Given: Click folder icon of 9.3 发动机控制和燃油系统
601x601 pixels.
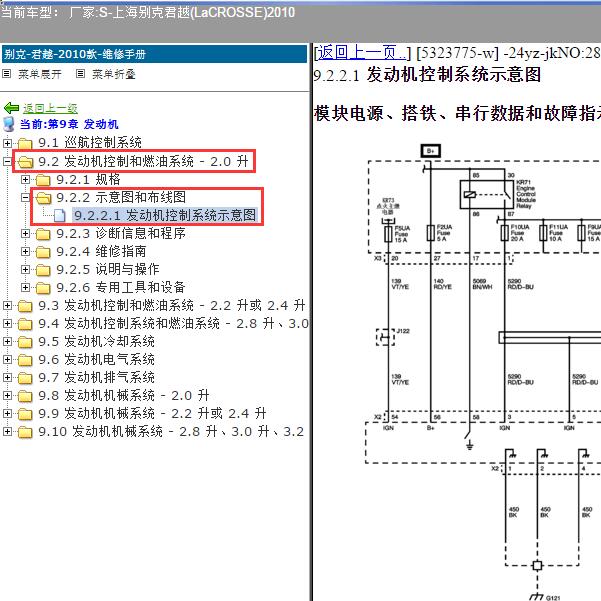Looking at the screenshot, I should [x=25, y=306].
